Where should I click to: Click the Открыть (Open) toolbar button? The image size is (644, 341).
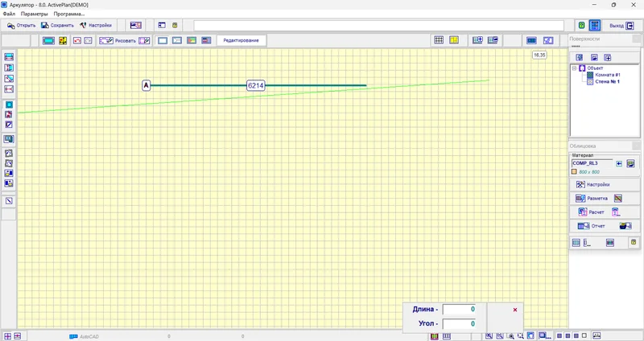(x=22, y=25)
